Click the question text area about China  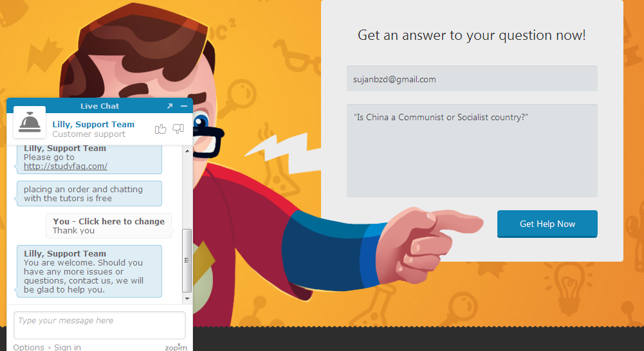coord(472,150)
